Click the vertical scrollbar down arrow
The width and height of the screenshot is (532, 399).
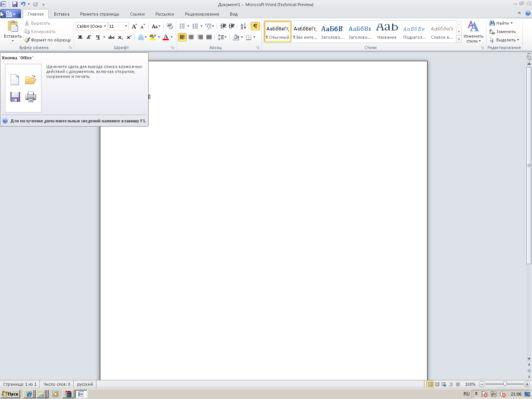[x=529, y=359]
